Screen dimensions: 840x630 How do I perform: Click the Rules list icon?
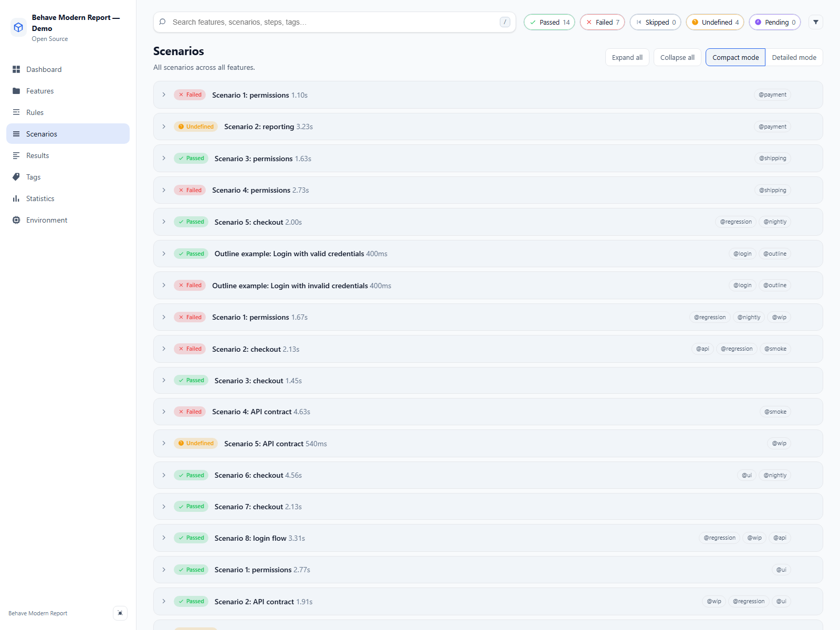click(x=16, y=112)
